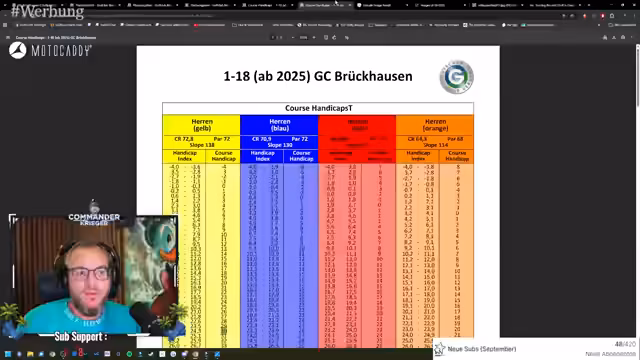The height and width of the screenshot is (360, 640).
Task: Click the bookmarks folder in the bookmarks bar
Action: pos(248,25)
